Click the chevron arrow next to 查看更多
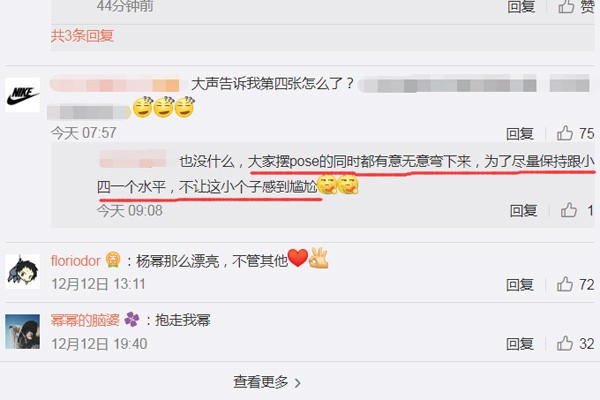 click(x=297, y=382)
